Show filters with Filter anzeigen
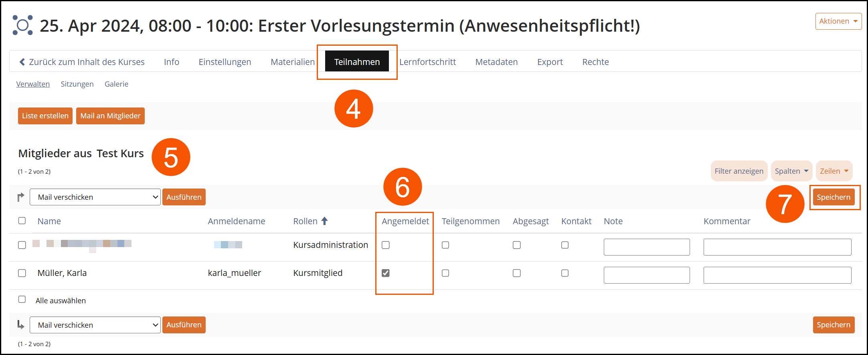 click(x=739, y=171)
